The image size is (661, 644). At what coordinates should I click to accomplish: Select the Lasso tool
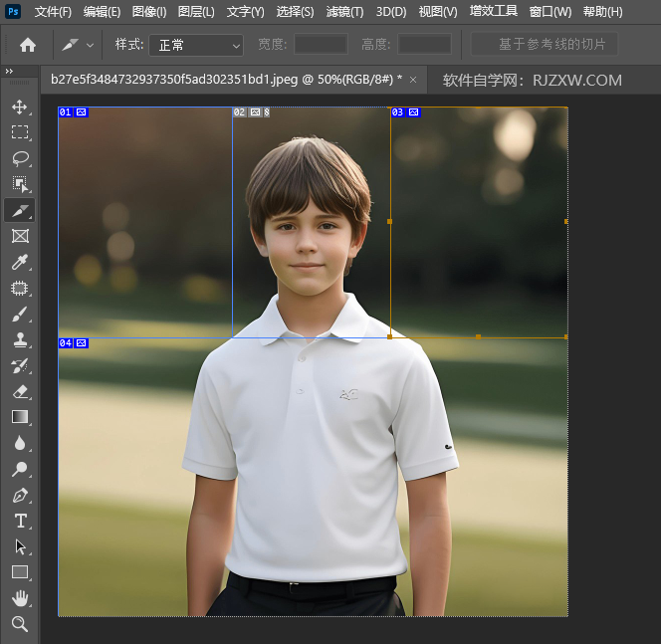point(20,158)
